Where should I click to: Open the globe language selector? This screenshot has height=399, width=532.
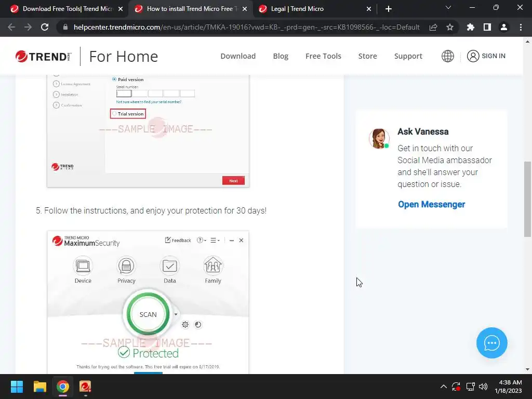point(447,56)
